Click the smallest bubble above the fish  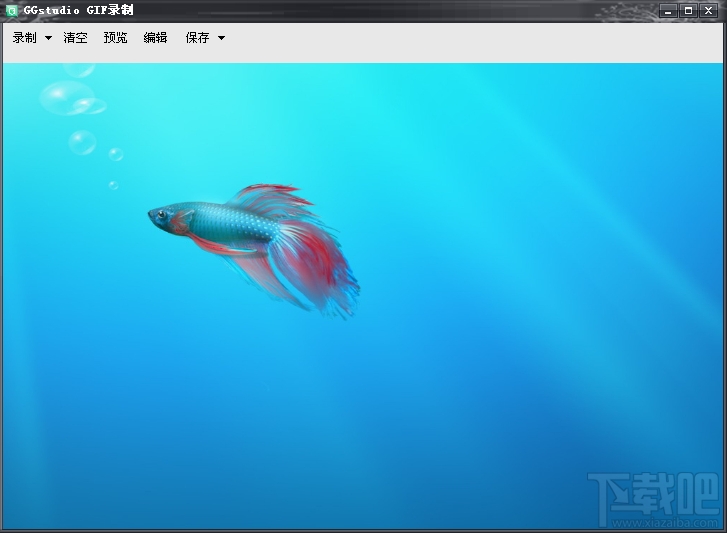tap(113, 185)
